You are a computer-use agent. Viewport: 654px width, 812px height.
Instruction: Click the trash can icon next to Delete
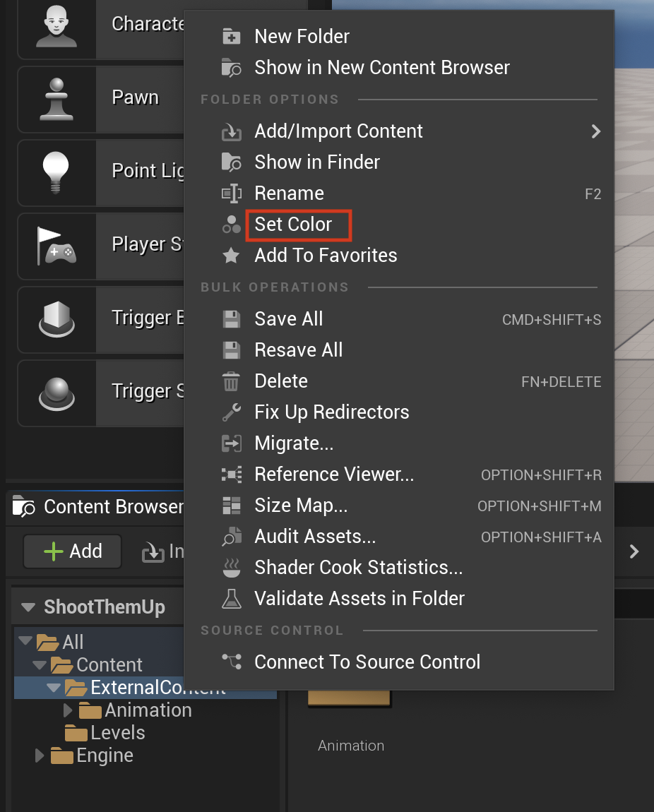pyautogui.click(x=231, y=382)
